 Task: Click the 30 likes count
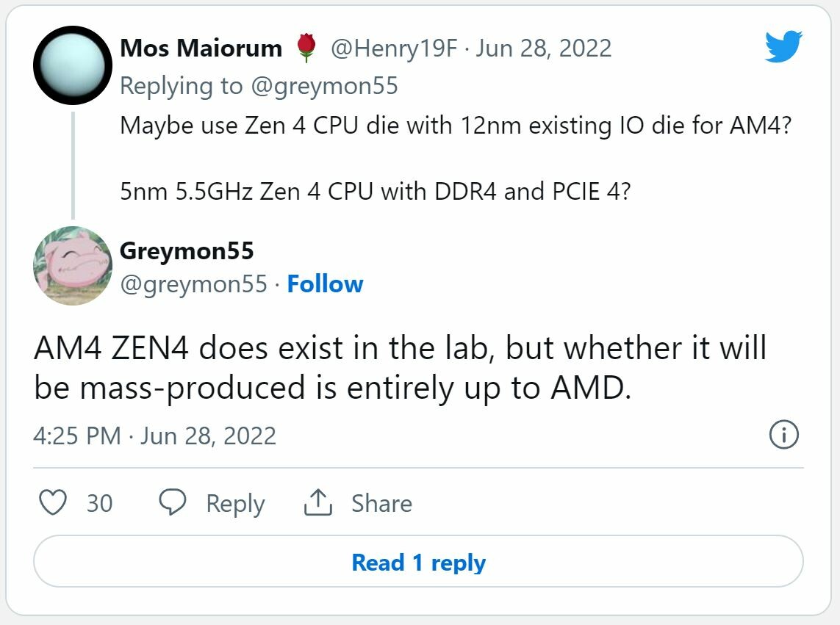click(x=99, y=503)
